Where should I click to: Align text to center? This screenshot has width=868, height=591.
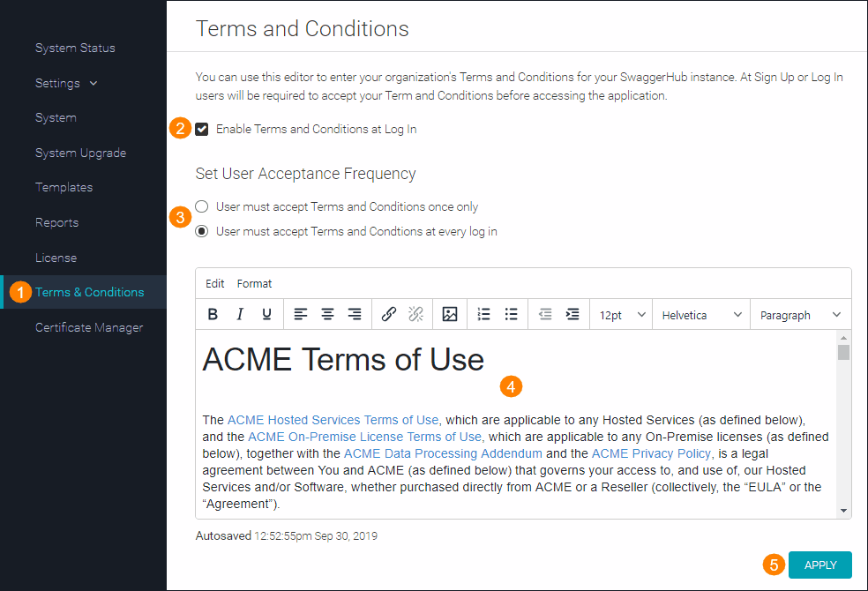click(x=327, y=314)
